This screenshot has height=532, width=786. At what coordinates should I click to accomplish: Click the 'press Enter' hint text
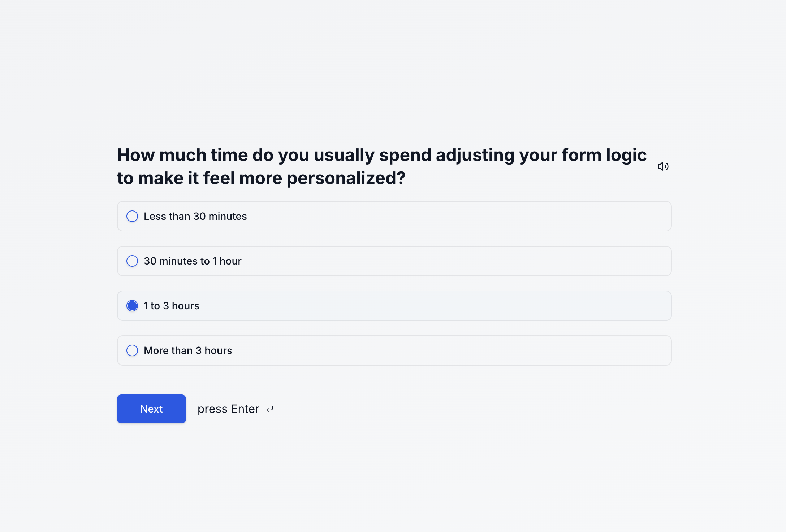click(228, 409)
